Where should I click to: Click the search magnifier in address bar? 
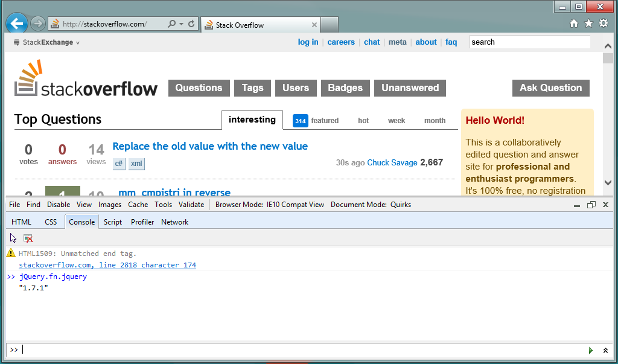click(171, 24)
